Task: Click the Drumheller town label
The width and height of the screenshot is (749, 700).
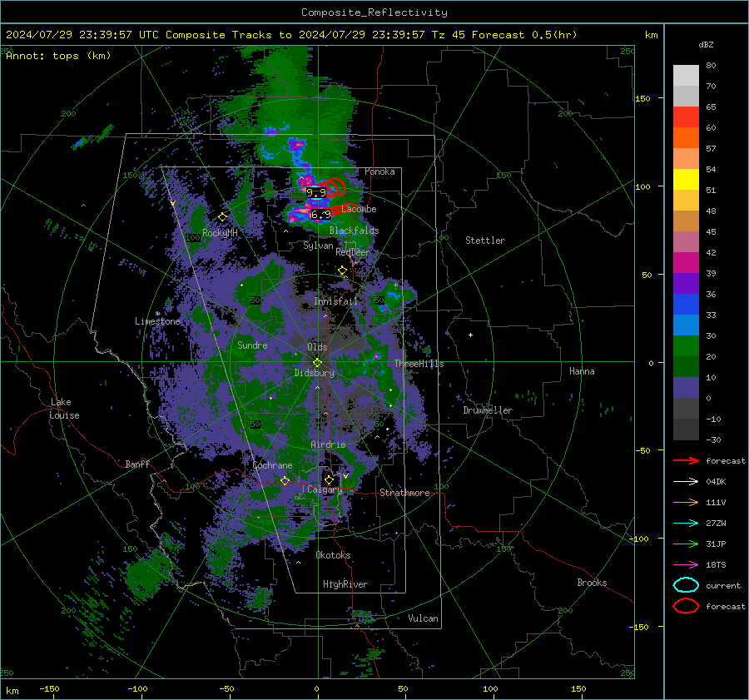Action: [x=488, y=410]
